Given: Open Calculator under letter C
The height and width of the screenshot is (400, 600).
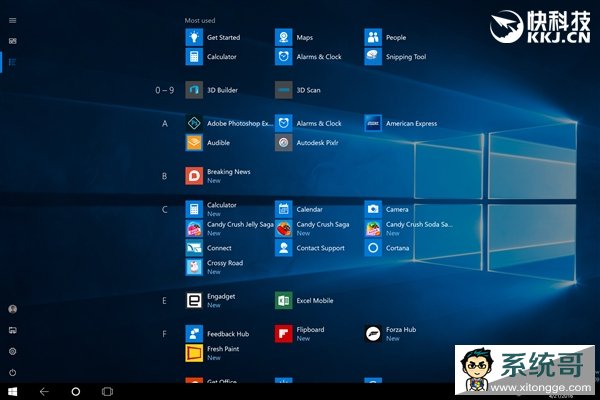Looking at the screenshot, I should (x=194, y=209).
